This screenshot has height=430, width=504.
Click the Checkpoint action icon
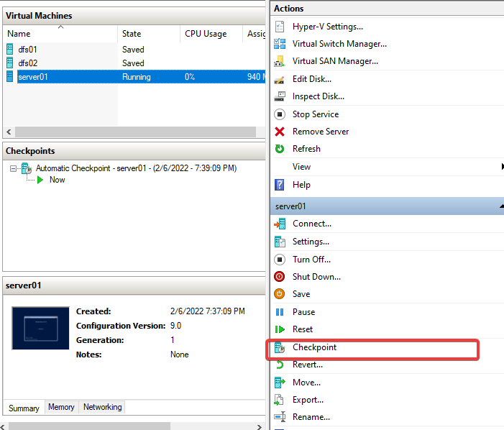click(280, 347)
